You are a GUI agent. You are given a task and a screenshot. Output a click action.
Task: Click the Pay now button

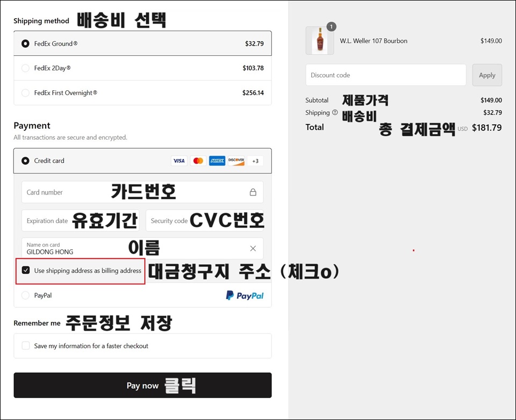pos(142,385)
